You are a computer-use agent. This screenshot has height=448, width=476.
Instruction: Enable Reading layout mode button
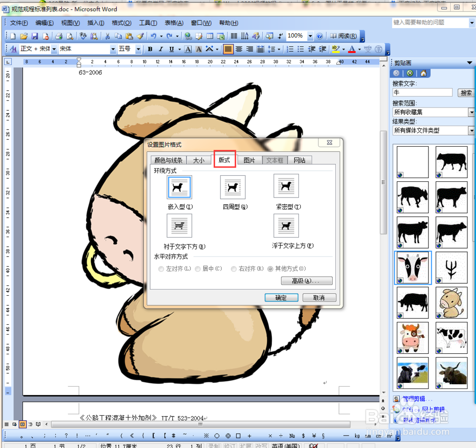[x=343, y=36]
